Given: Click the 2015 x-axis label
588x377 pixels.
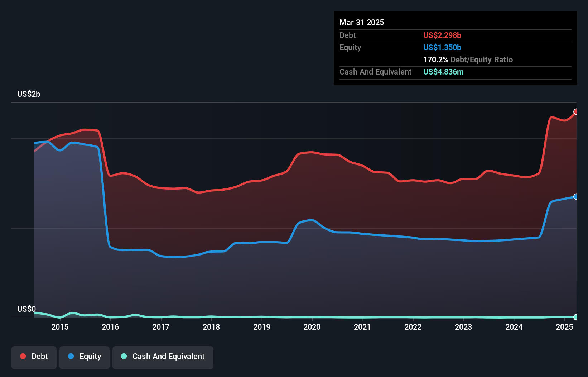Looking at the screenshot, I should [60, 327].
